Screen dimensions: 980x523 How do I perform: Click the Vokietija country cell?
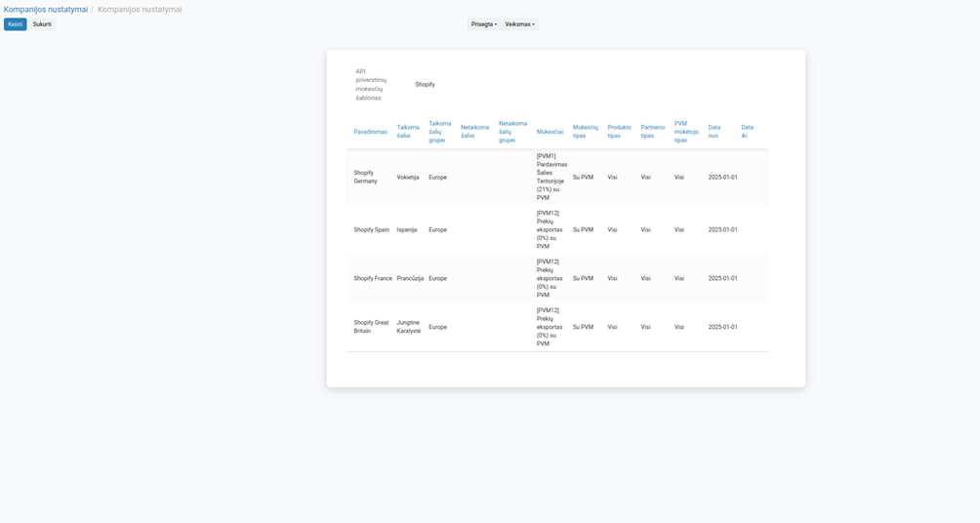[408, 178]
